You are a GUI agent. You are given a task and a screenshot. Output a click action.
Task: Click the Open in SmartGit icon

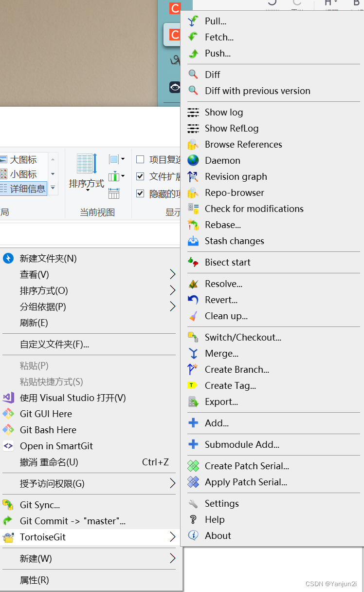(x=8, y=446)
